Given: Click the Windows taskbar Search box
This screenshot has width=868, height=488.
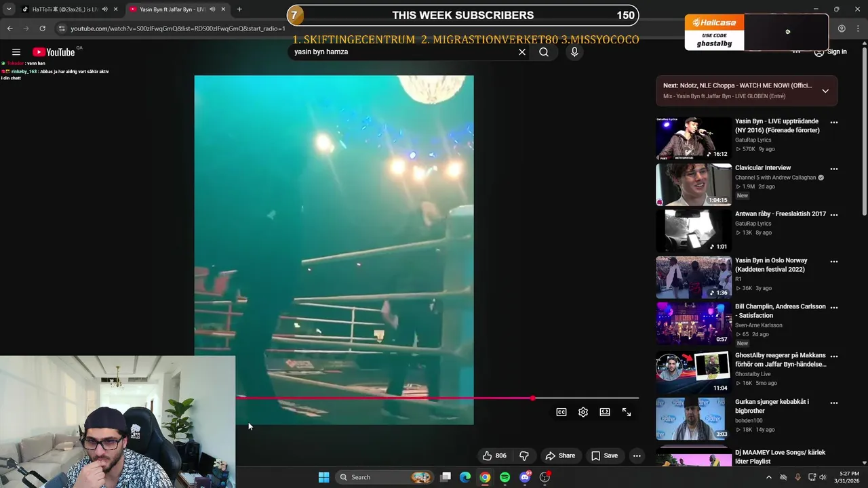Looking at the screenshot, I should click(385, 477).
